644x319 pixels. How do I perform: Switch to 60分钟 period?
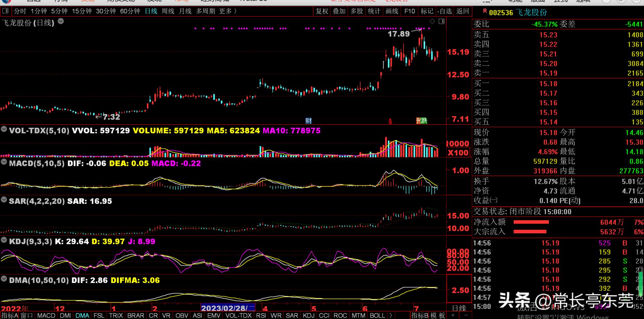130,11
